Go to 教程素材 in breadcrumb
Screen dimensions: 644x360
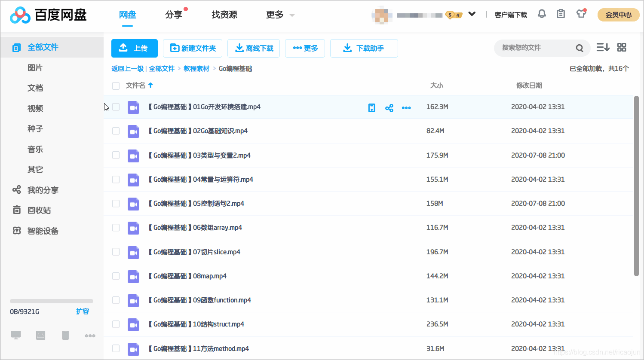click(x=196, y=69)
